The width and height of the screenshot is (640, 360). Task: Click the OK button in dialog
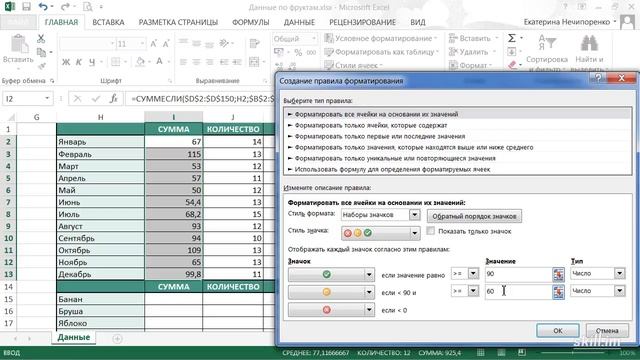click(558, 331)
